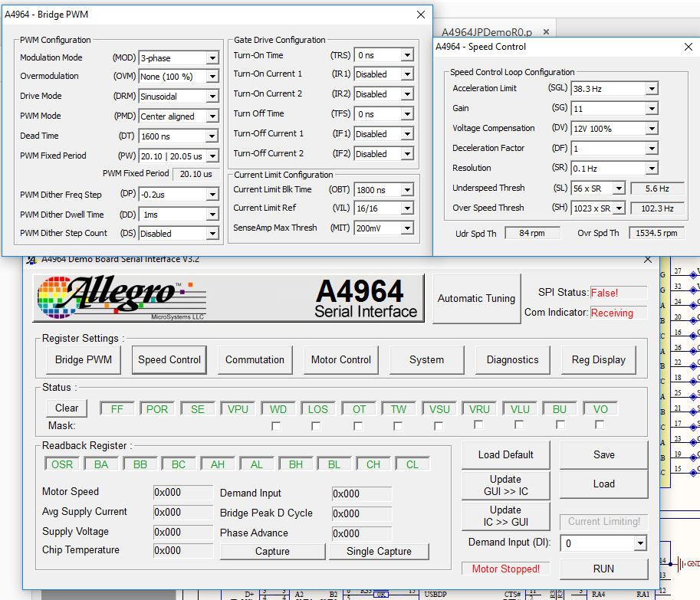Image resolution: width=700 pixels, height=600 pixels.
Task: Click the OSR readback indicator
Action: click(62, 464)
